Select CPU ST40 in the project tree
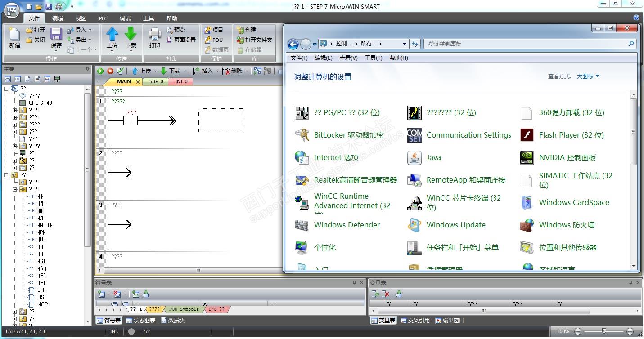Screen dimensions: 644x339 pos(41,103)
